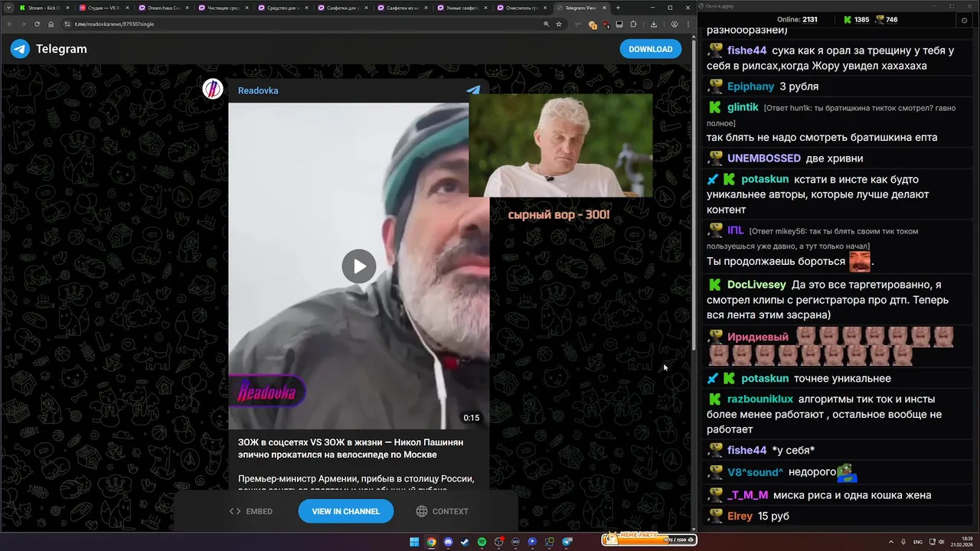Click the Online: 2131 counter

797,20
